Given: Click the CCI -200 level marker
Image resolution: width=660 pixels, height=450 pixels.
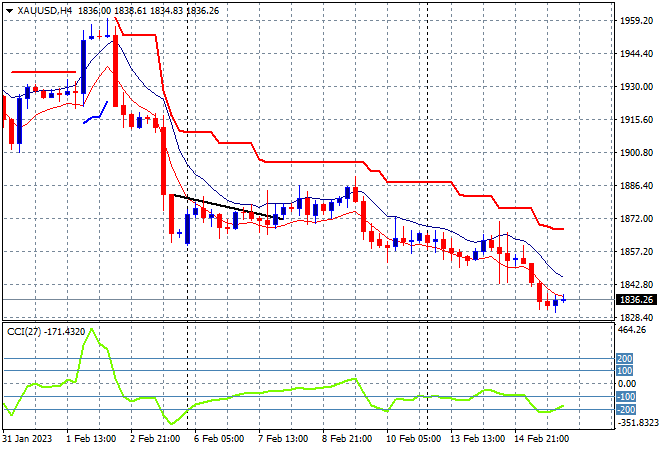Looking at the screenshot, I should point(625,410).
